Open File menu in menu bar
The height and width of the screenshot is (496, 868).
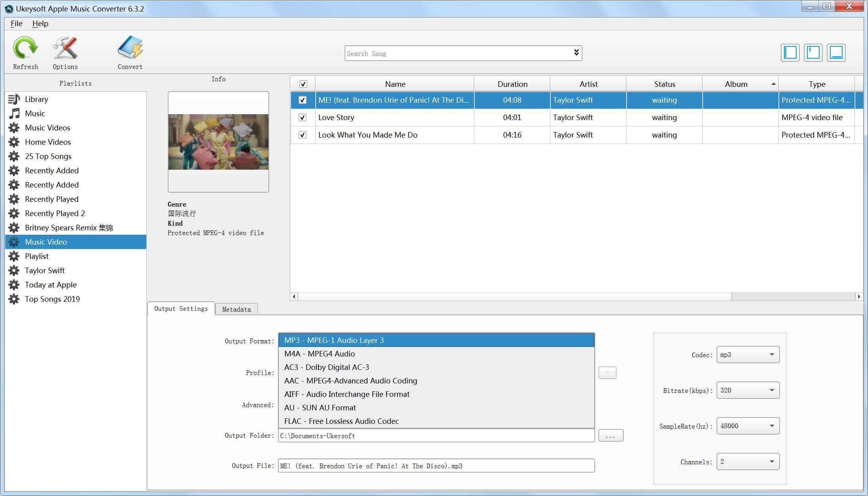click(16, 23)
